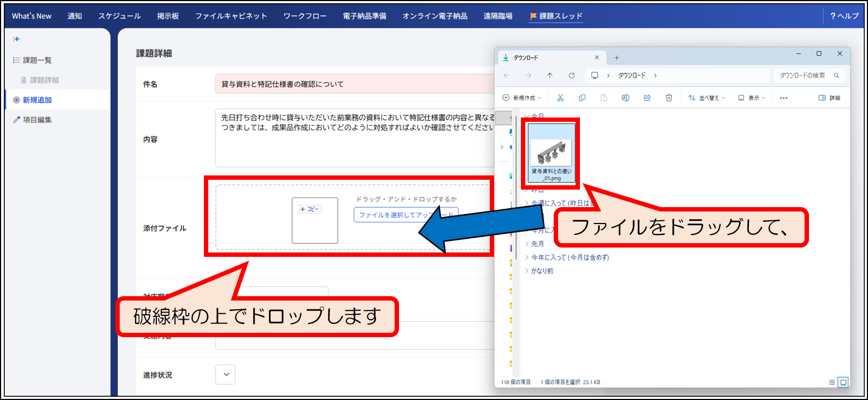Click Explorer back arrow

click(507, 75)
